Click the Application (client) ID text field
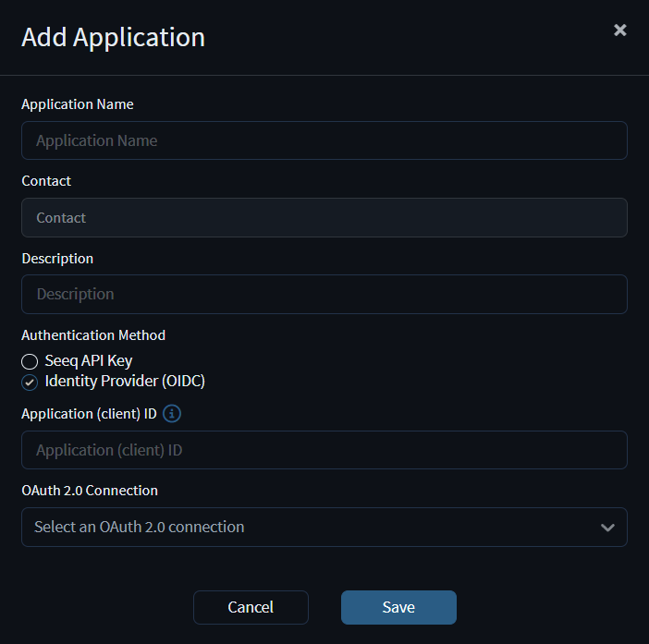The height and width of the screenshot is (644, 649). (x=324, y=450)
